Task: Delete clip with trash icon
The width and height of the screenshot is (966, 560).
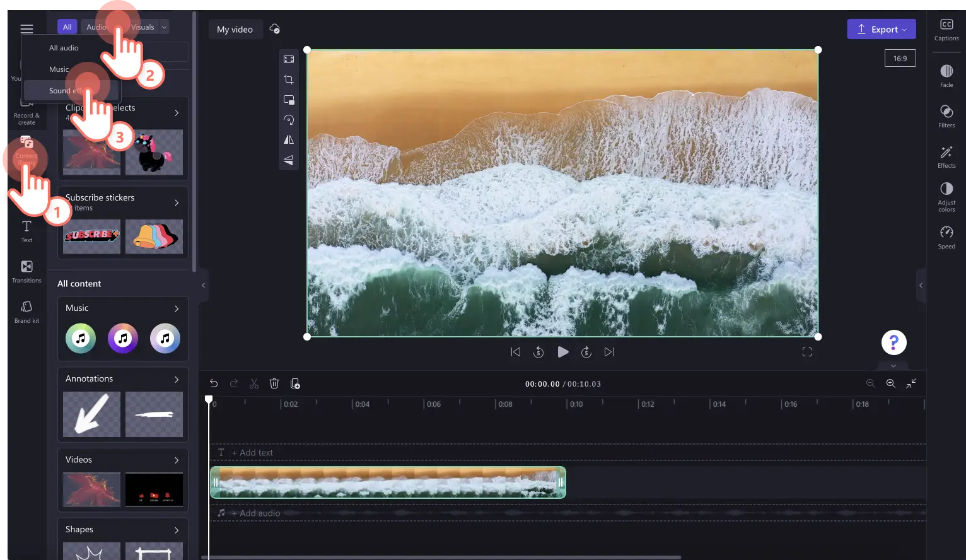Action: (274, 383)
